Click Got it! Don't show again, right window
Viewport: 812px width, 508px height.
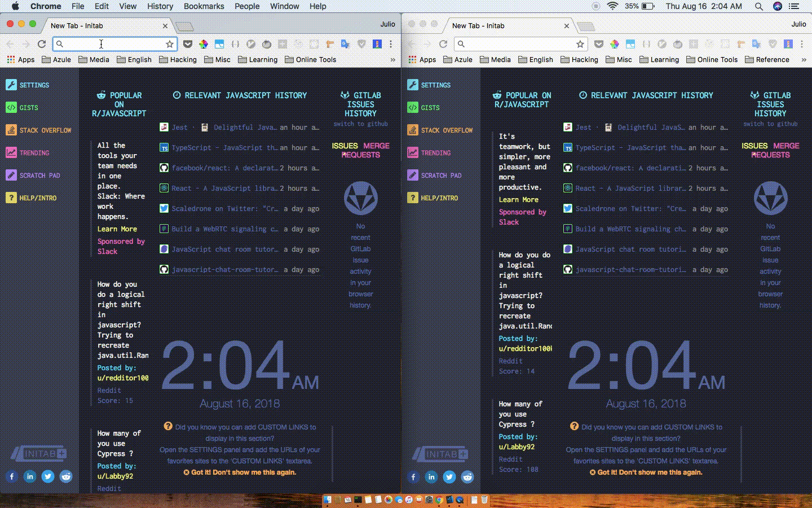646,472
